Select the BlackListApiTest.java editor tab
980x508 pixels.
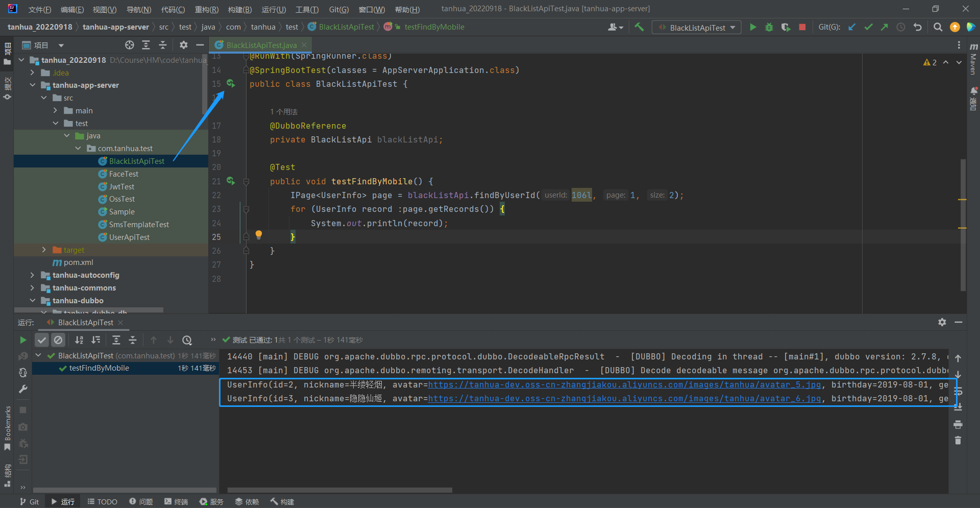click(261, 45)
